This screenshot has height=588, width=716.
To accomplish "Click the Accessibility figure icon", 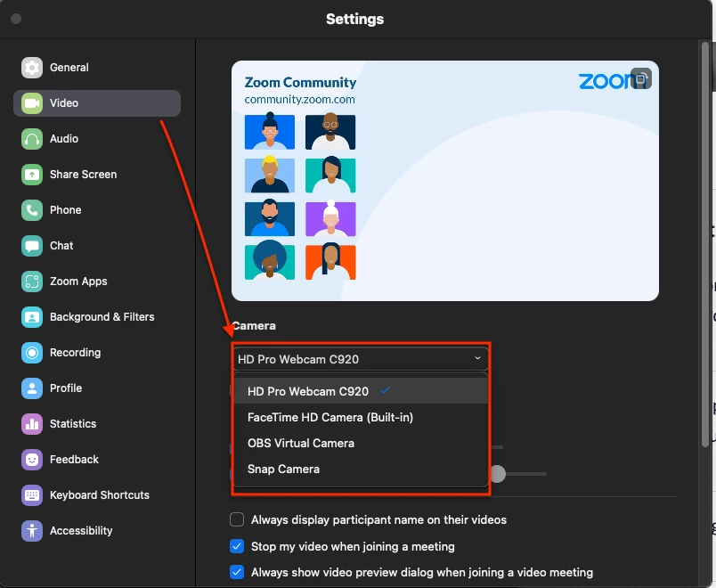I will coord(32,531).
